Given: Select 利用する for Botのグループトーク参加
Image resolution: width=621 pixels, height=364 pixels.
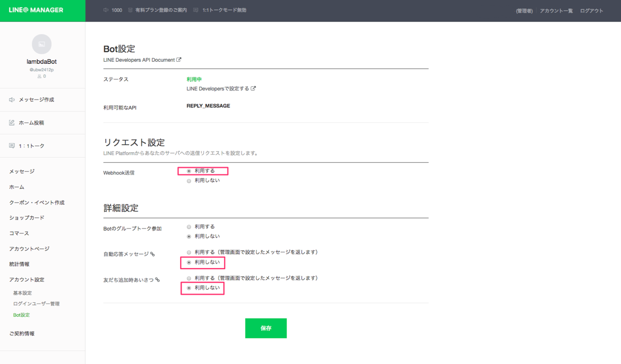Looking at the screenshot, I should pos(189,227).
